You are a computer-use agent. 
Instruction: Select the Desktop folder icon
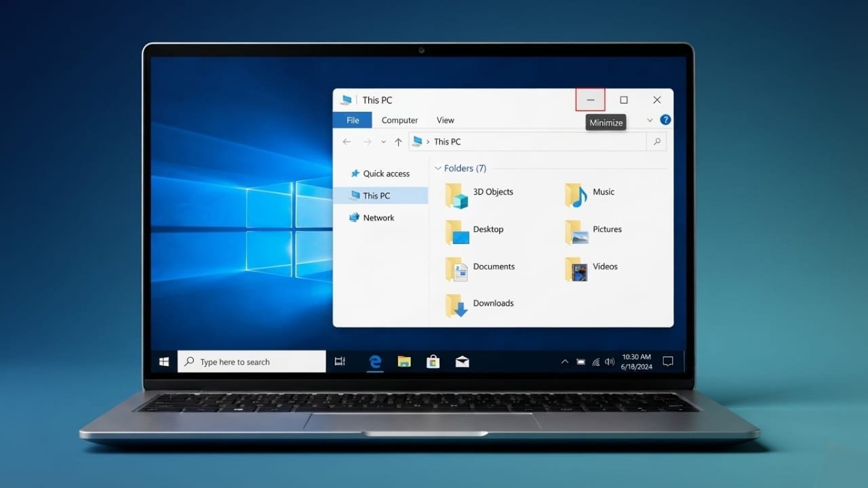(x=457, y=232)
